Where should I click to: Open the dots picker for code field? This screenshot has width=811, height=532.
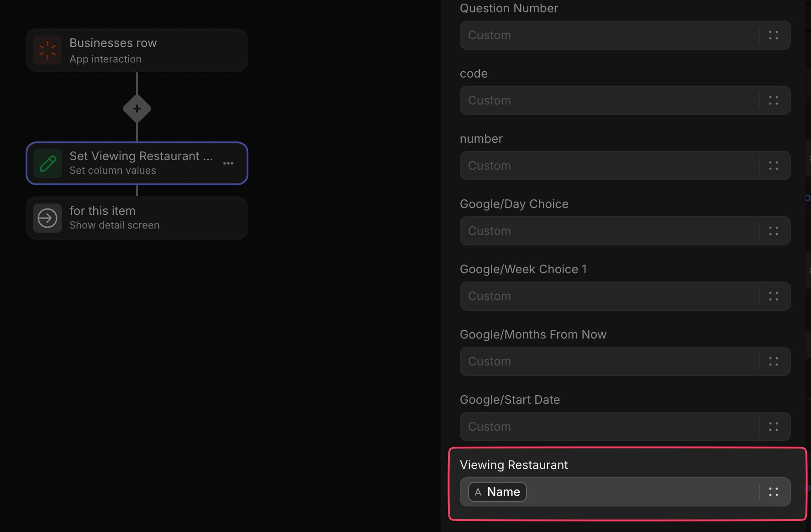pos(774,100)
